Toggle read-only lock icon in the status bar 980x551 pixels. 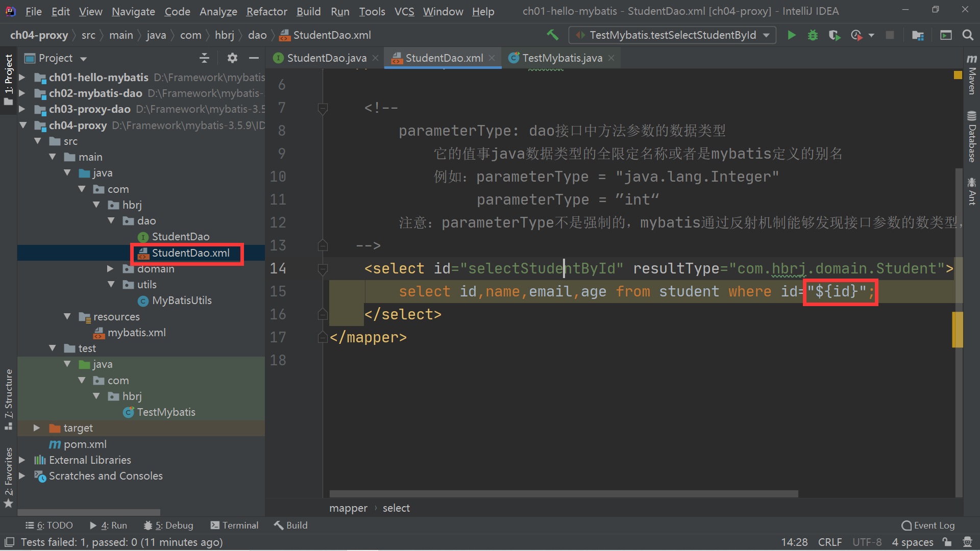click(947, 542)
